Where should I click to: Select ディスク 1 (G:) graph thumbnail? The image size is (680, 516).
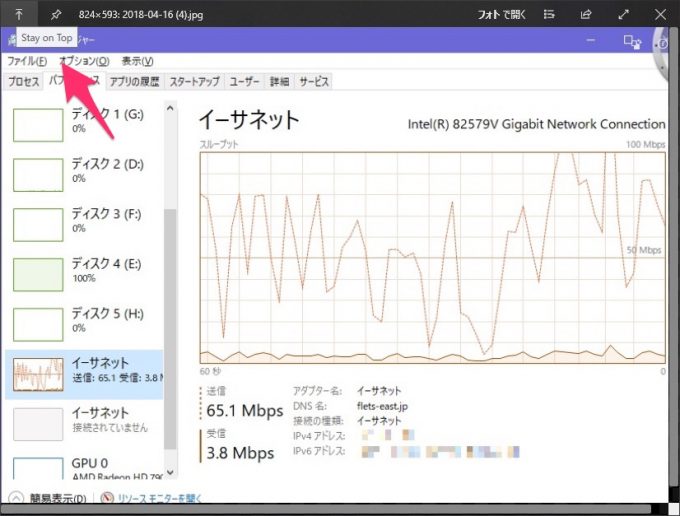click(x=38, y=125)
